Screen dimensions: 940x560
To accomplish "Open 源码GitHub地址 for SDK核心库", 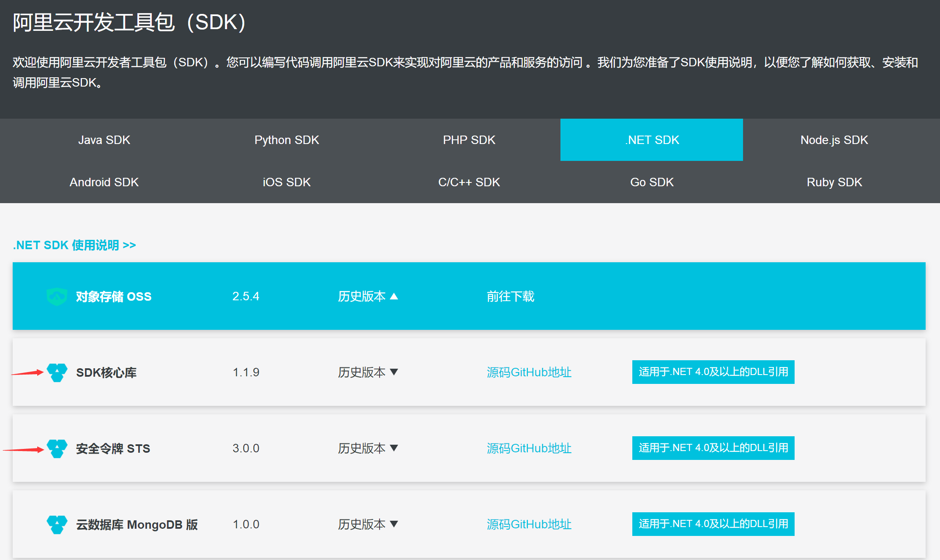I will [x=529, y=372].
